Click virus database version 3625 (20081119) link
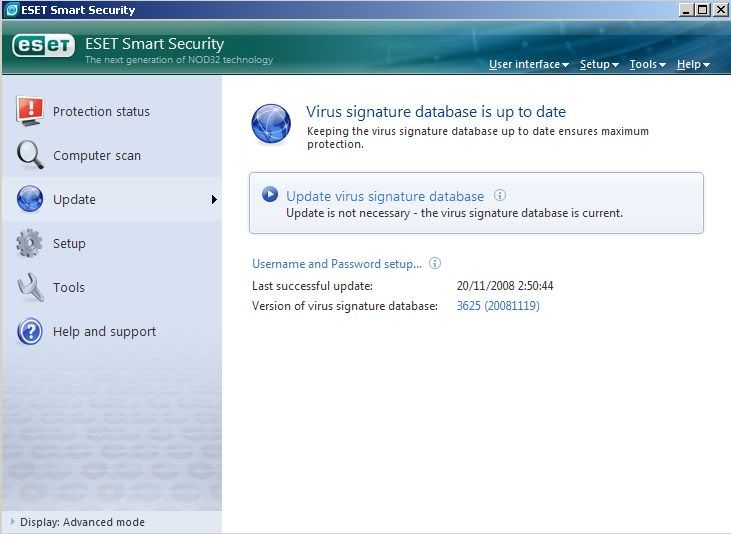Image resolution: width=731 pixels, height=534 pixels. click(498, 305)
